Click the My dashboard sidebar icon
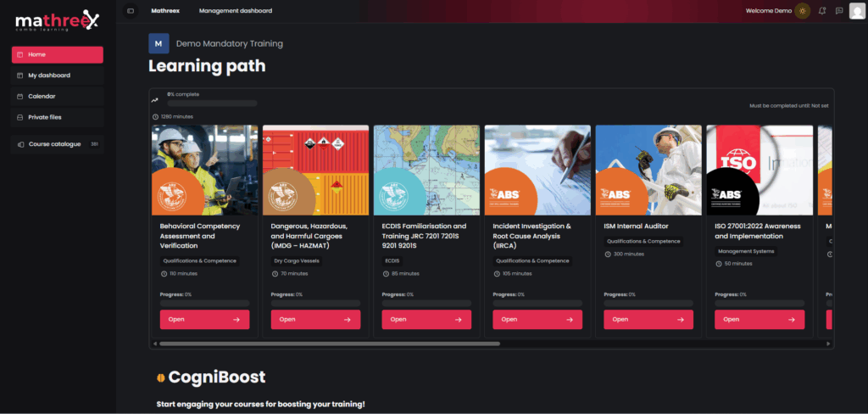This screenshot has height=414, width=868. tap(20, 76)
